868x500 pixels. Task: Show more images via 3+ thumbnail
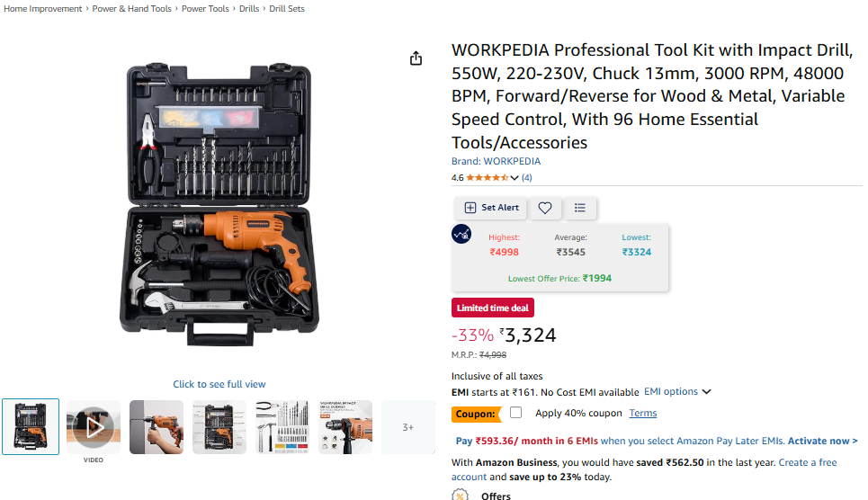408,427
